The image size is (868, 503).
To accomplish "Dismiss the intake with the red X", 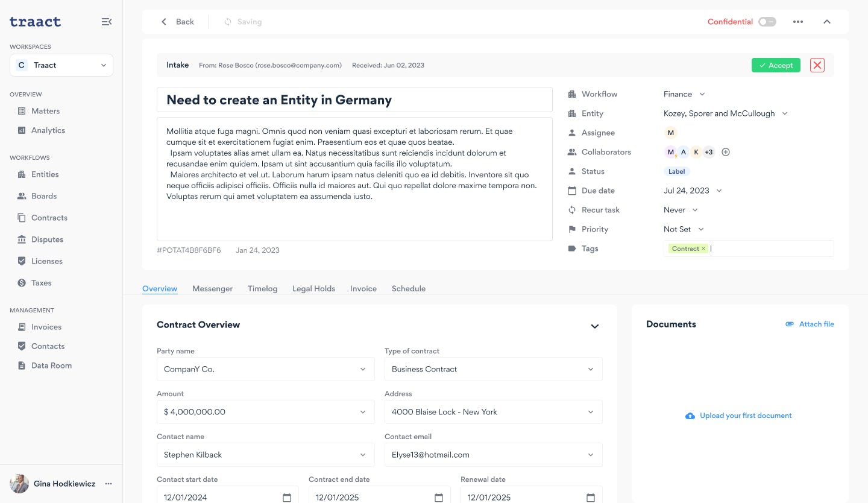I will (x=817, y=65).
